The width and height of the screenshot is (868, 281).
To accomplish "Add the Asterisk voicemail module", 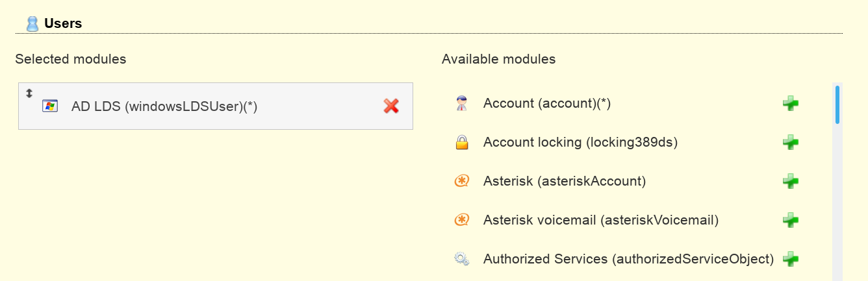I will point(791,221).
